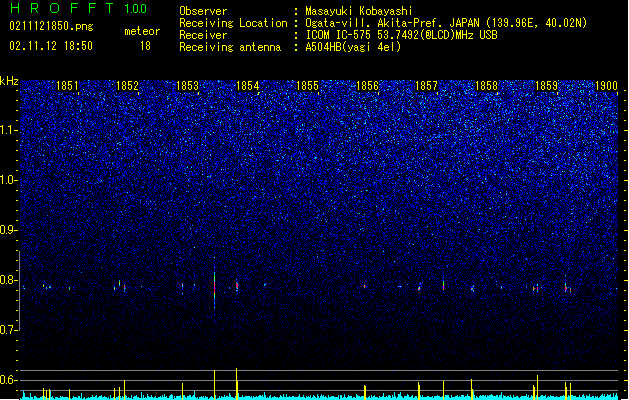Click the kHz axis unit label

(9, 81)
